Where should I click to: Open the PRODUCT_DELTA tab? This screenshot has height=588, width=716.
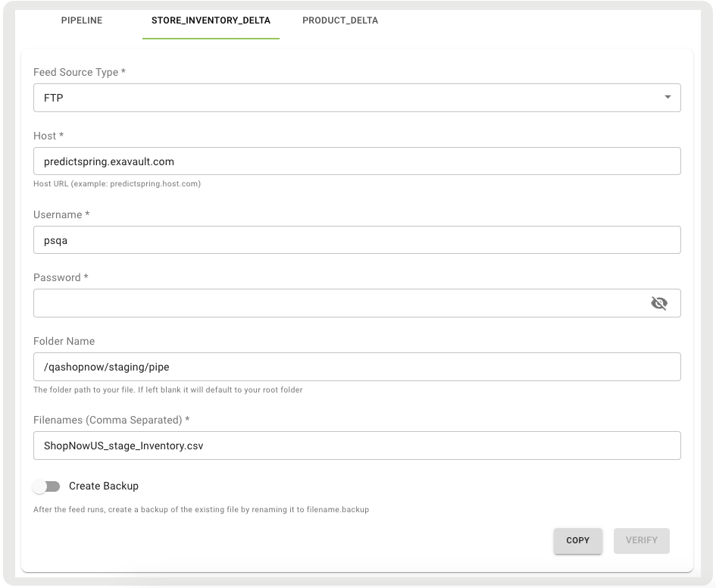pyautogui.click(x=340, y=20)
